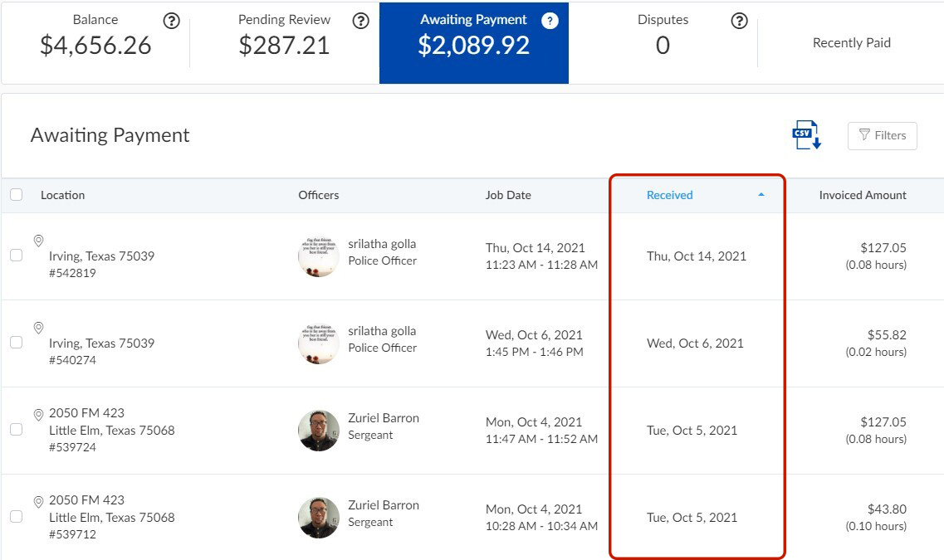
Task: Check the row for job #539724
Action: point(17,429)
